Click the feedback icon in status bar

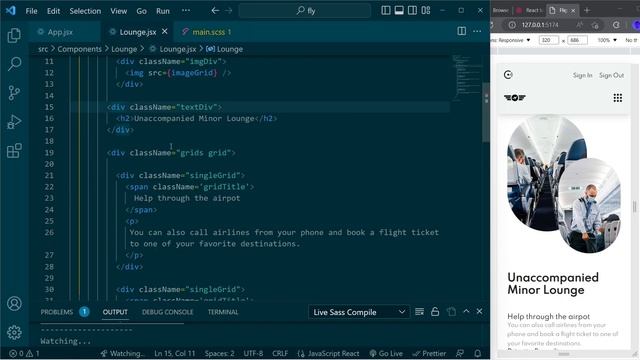click(460, 353)
